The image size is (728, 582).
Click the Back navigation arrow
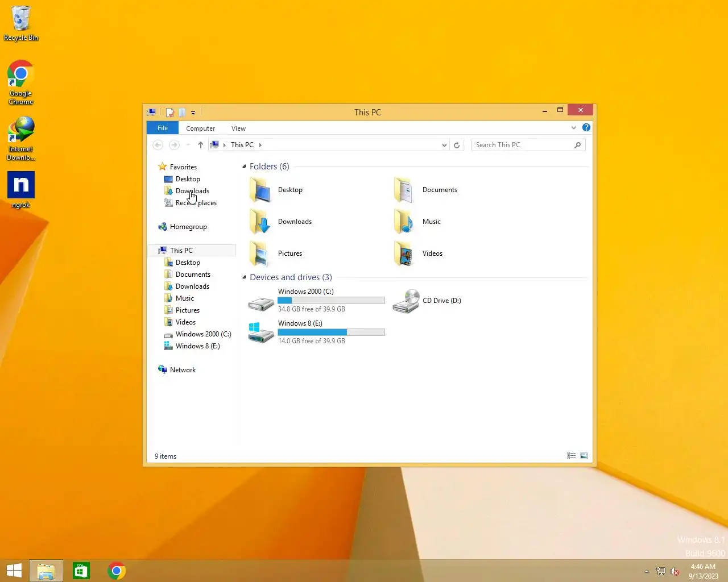click(x=158, y=145)
